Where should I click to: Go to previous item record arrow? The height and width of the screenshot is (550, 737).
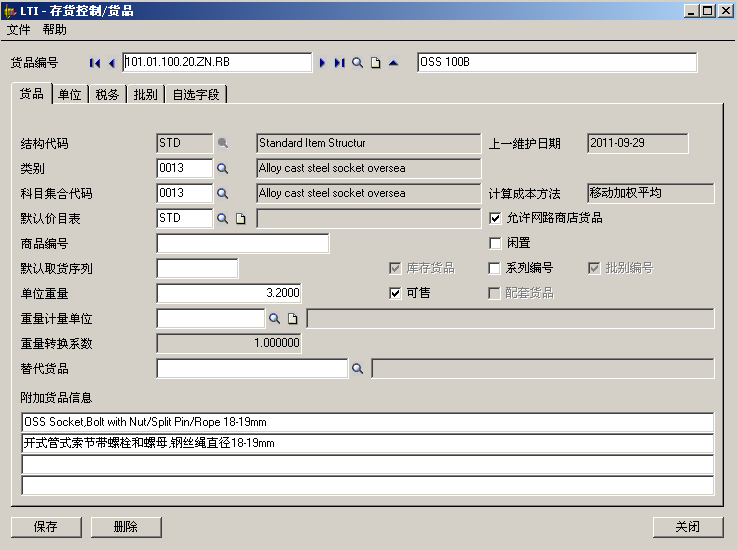[x=111, y=63]
